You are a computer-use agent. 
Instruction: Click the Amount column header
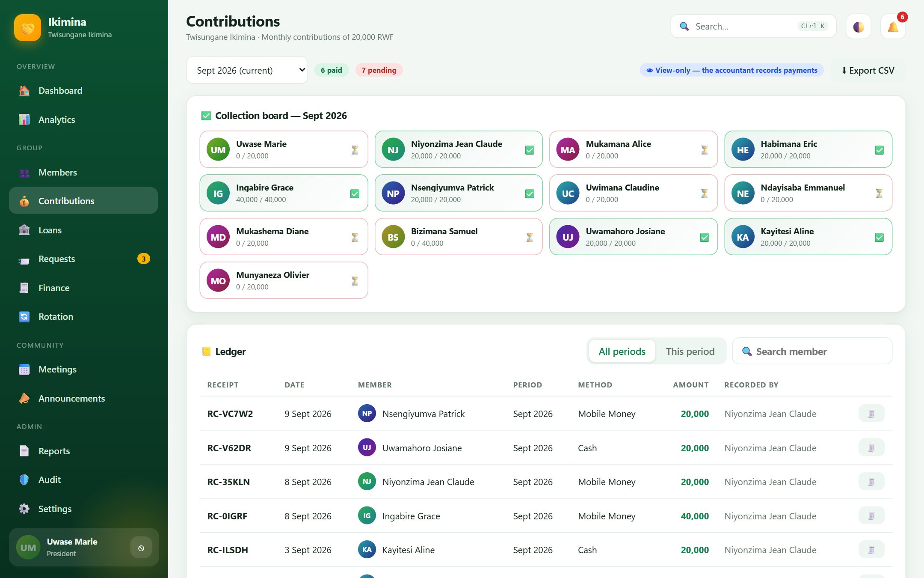(690, 385)
